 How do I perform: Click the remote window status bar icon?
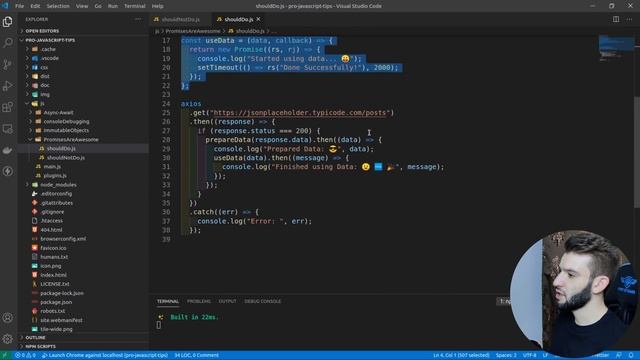[5, 355]
